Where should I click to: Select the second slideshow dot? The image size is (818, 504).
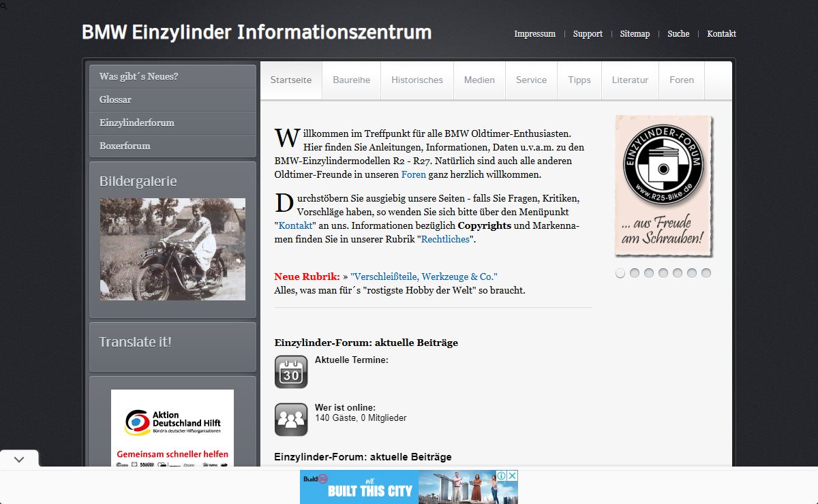[635, 273]
